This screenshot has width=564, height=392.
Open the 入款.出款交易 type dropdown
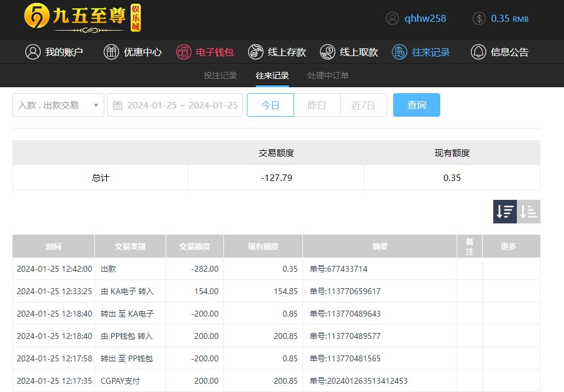(x=58, y=105)
